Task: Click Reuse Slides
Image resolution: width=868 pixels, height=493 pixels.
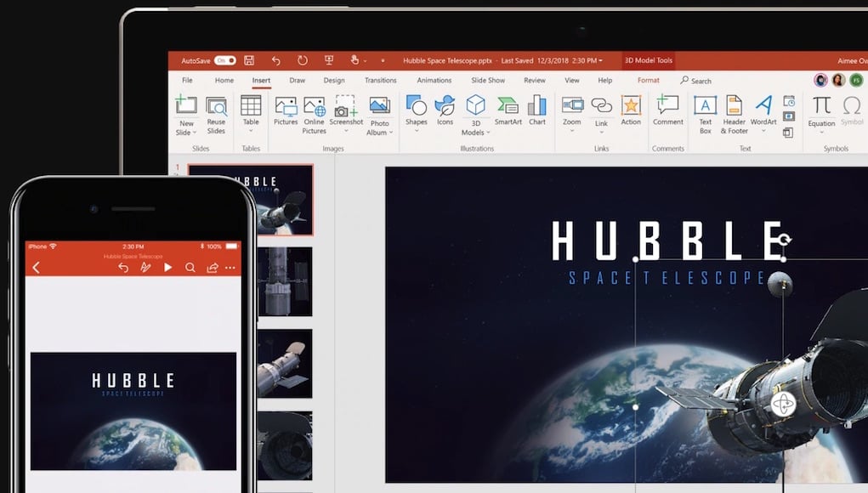Action: (216, 116)
